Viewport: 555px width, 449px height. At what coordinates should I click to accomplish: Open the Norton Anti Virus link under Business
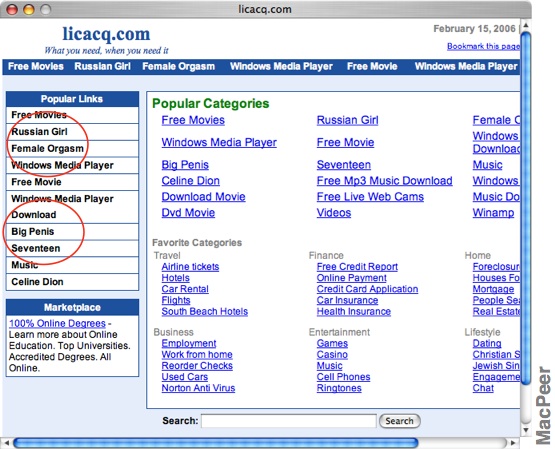click(x=198, y=388)
